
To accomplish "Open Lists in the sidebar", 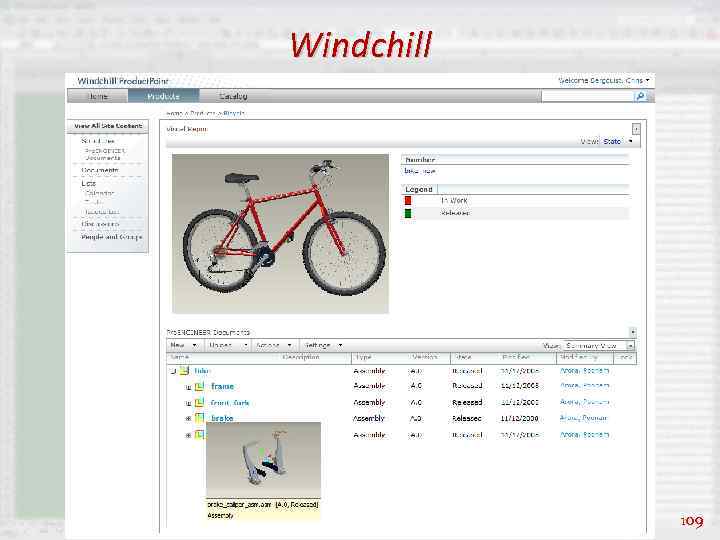I will [88, 183].
